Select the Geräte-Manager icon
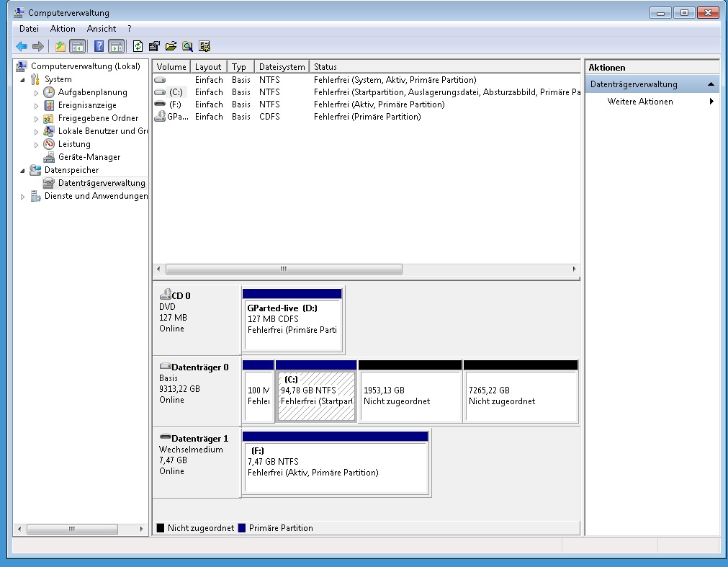Screen dimensions: 728x567 [49, 157]
